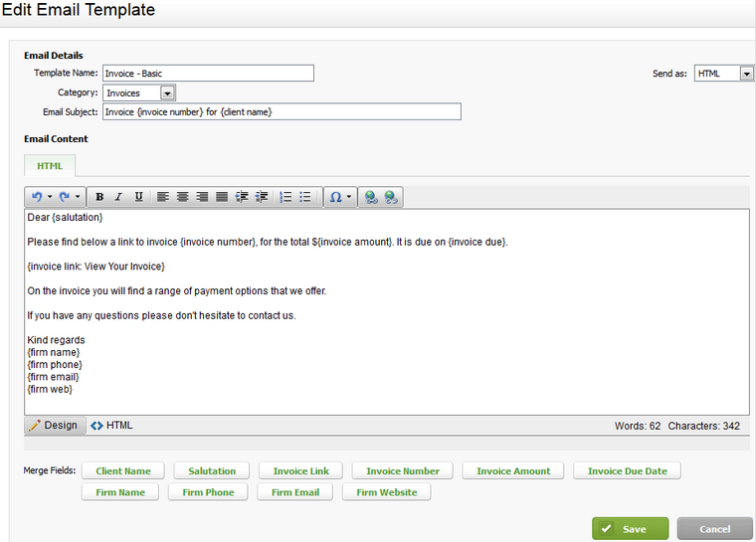The width and height of the screenshot is (756, 542).
Task: Toggle bold formatting in editor toolbar
Action: coord(99,197)
